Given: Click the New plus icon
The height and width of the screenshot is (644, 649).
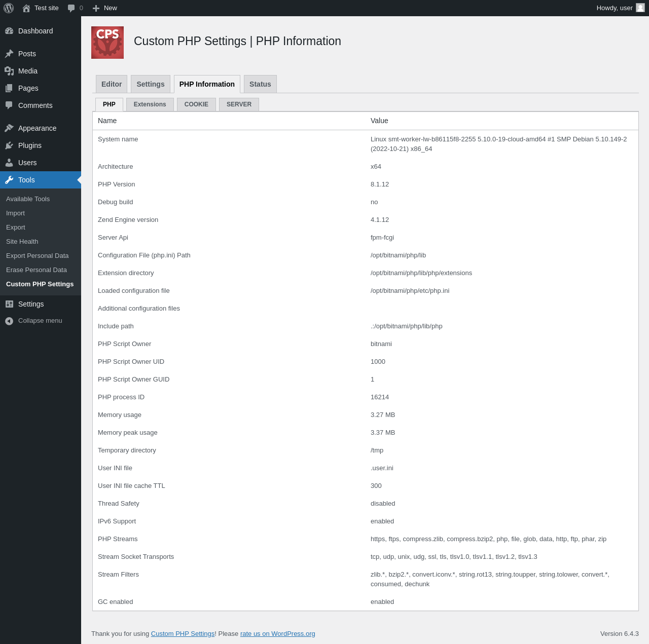Looking at the screenshot, I should (x=96, y=8).
